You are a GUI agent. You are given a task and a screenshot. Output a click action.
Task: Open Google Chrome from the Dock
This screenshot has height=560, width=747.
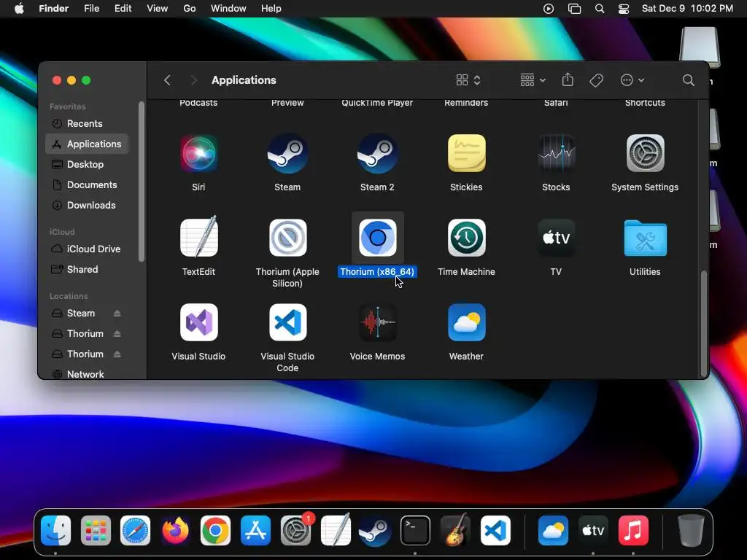pyautogui.click(x=215, y=530)
